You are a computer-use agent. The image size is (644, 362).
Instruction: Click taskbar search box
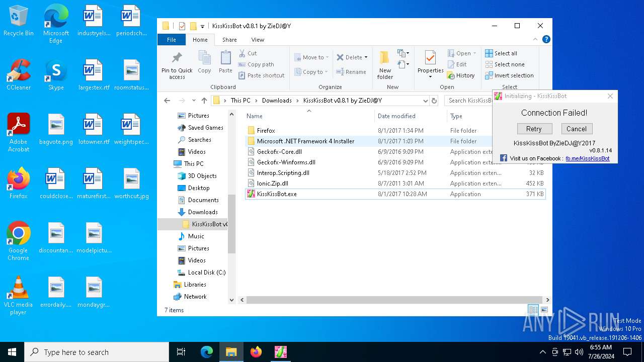click(x=97, y=352)
